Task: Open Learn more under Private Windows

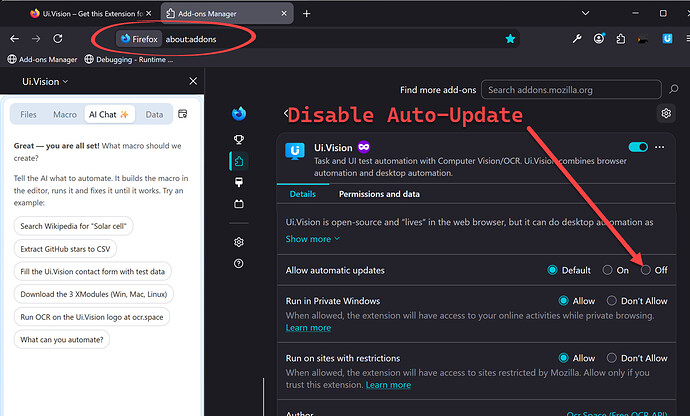Action: click(308, 328)
